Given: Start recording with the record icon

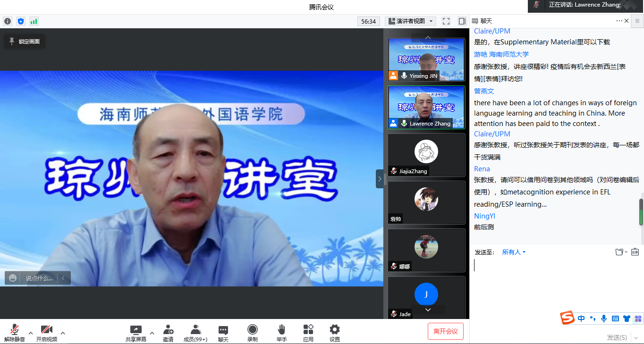Looking at the screenshot, I should click(253, 329).
